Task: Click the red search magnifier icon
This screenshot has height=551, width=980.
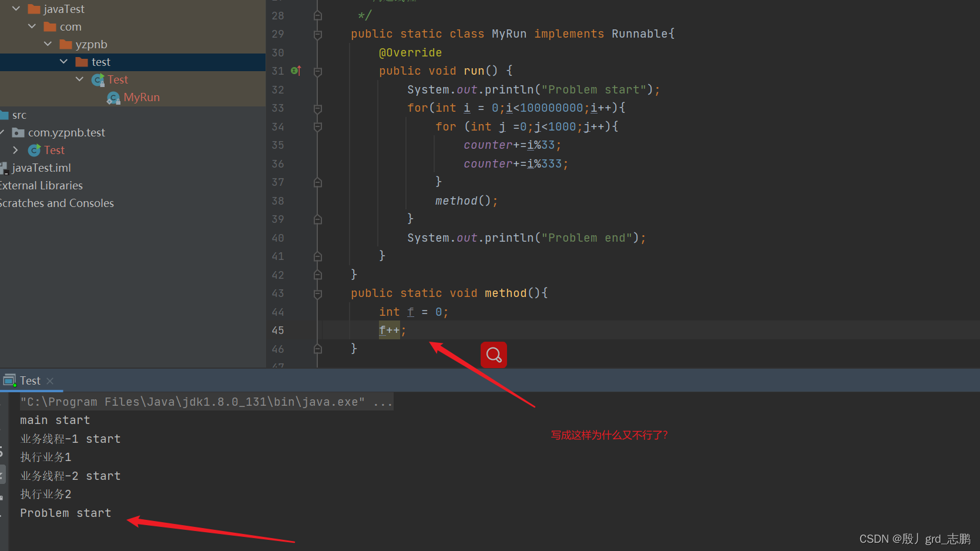Action: click(x=494, y=355)
